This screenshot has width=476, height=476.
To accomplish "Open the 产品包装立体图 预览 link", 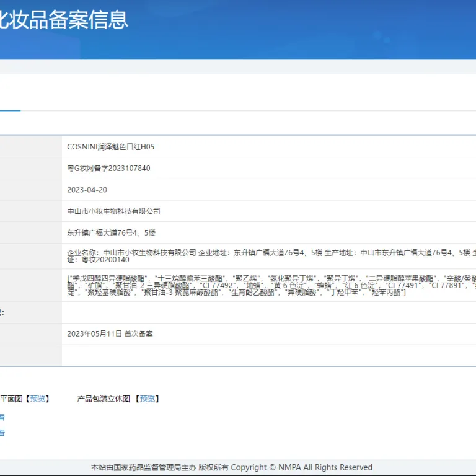I will pos(148,399).
